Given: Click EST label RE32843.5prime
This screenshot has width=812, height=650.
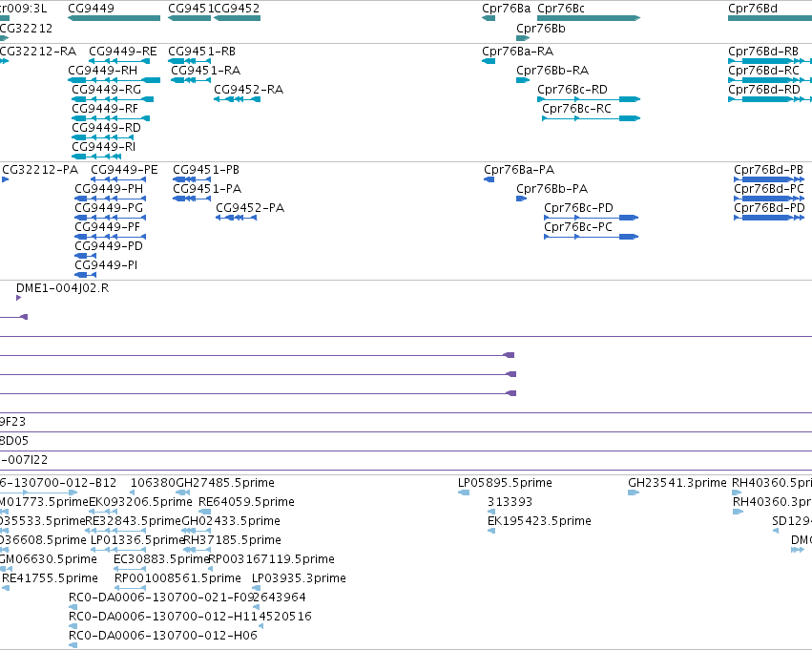Looking at the screenshot, I should coord(133,521).
